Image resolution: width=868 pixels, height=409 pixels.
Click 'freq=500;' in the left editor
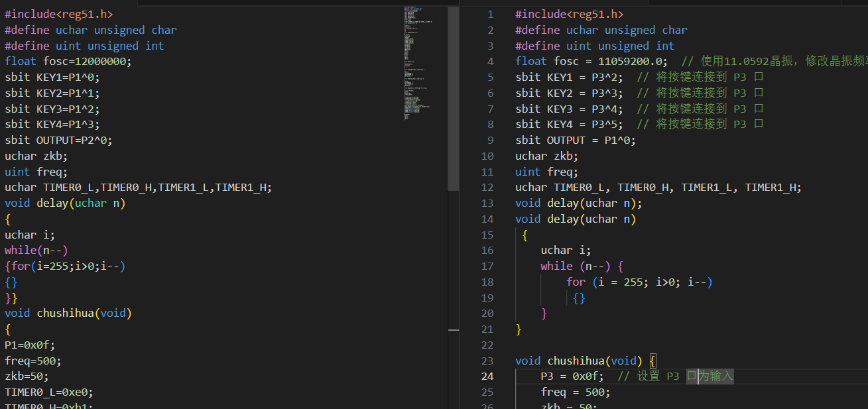(x=33, y=361)
